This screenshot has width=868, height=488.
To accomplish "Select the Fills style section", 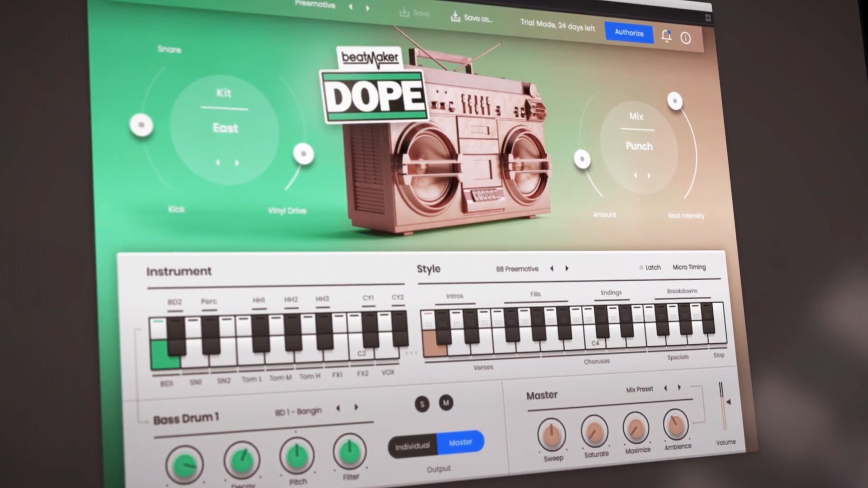I will pyautogui.click(x=535, y=294).
